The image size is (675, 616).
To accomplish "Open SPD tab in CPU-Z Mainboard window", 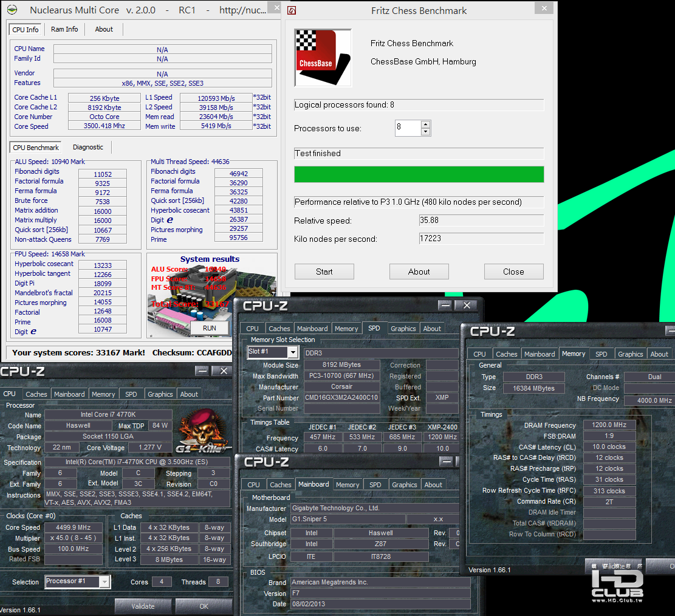I will click(375, 485).
